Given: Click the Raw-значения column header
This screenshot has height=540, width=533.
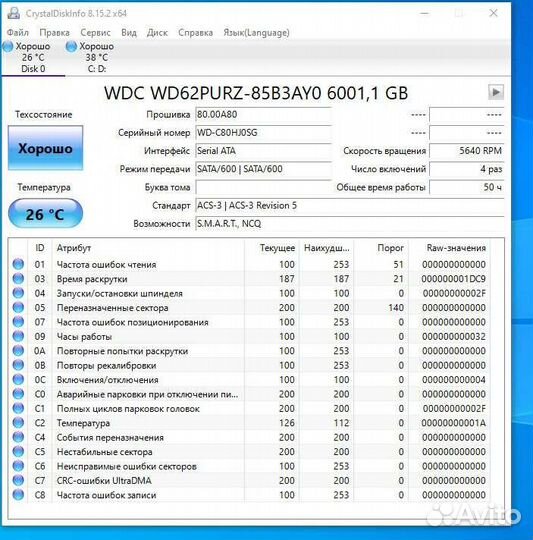Looking at the screenshot, I should (x=449, y=248).
